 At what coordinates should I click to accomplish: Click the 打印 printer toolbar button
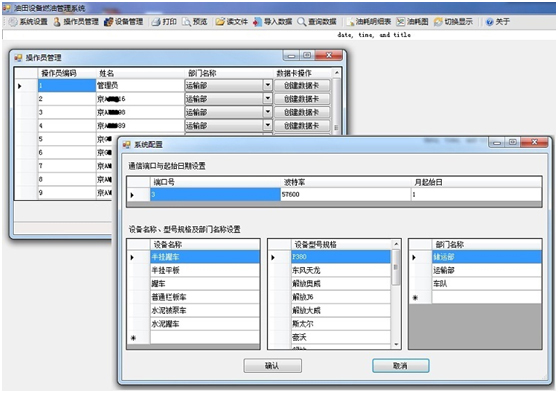coord(164,22)
